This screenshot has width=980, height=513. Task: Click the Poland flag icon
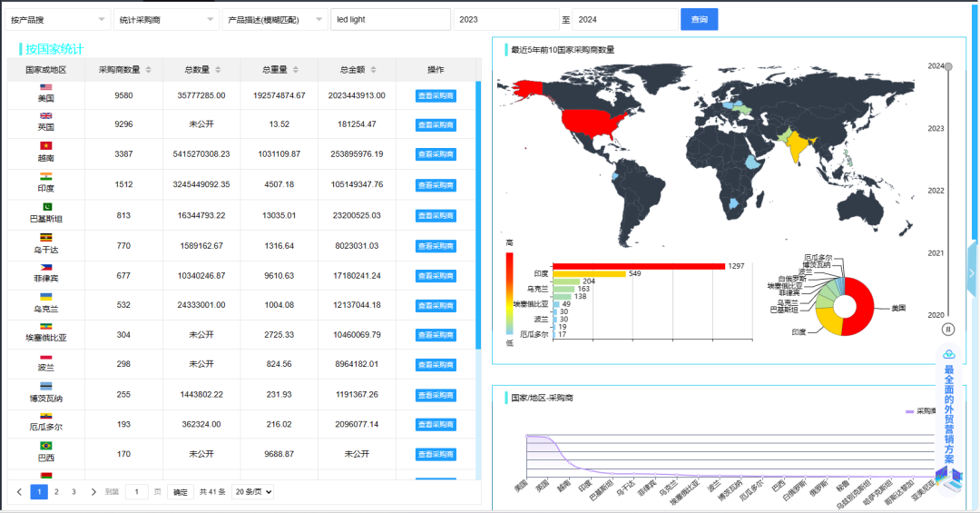[45, 357]
